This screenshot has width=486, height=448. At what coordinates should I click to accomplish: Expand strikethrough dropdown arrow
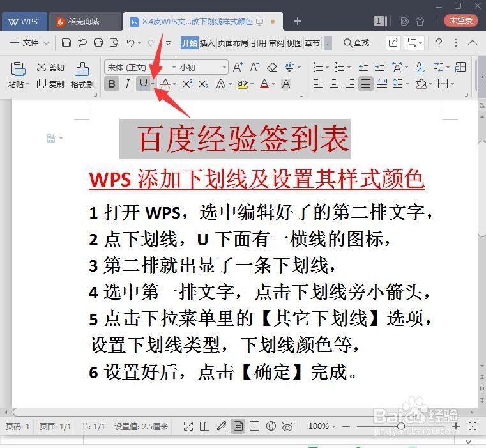point(175,84)
